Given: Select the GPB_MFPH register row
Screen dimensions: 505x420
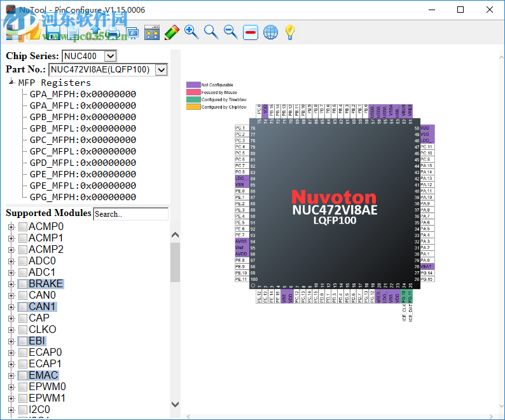Looking at the screenshot, I should pos(83,117).
